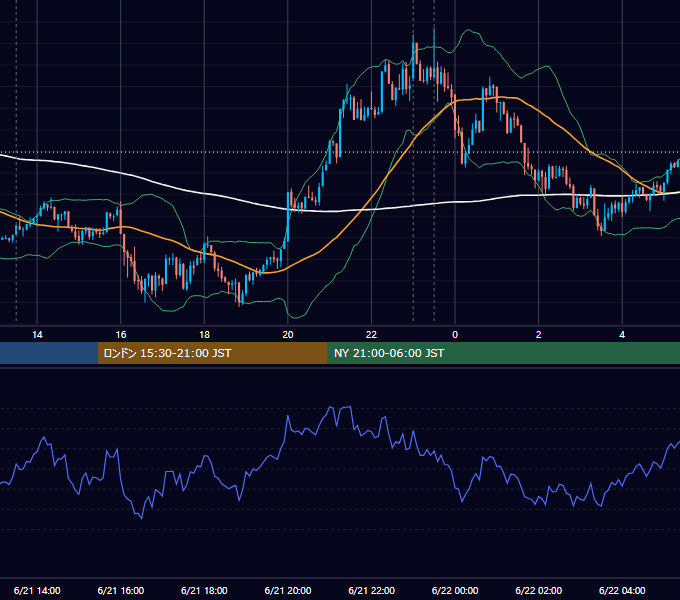Screen dimensions: 680x600
Task: Click the 6/21 20:00 indicator axis label
Action: [288, 590]
